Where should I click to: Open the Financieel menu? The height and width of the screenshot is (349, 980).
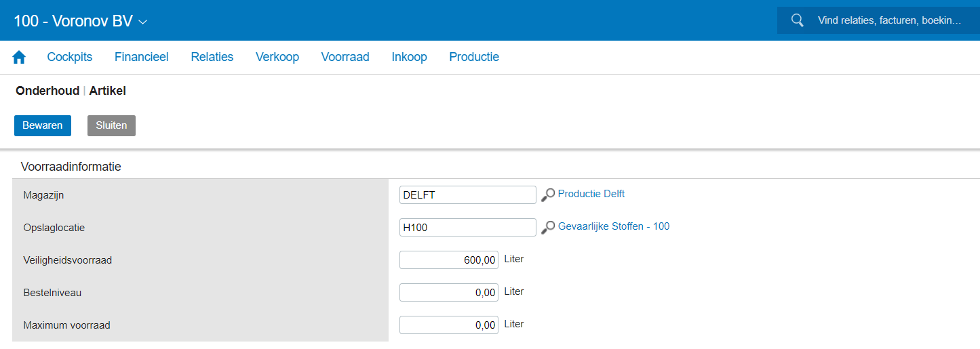point(141,57)
